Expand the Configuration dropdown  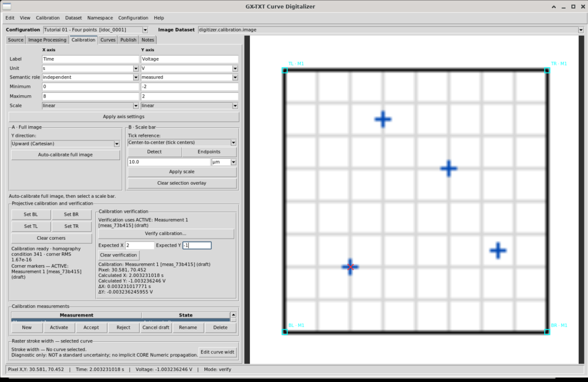coord(145,30)
